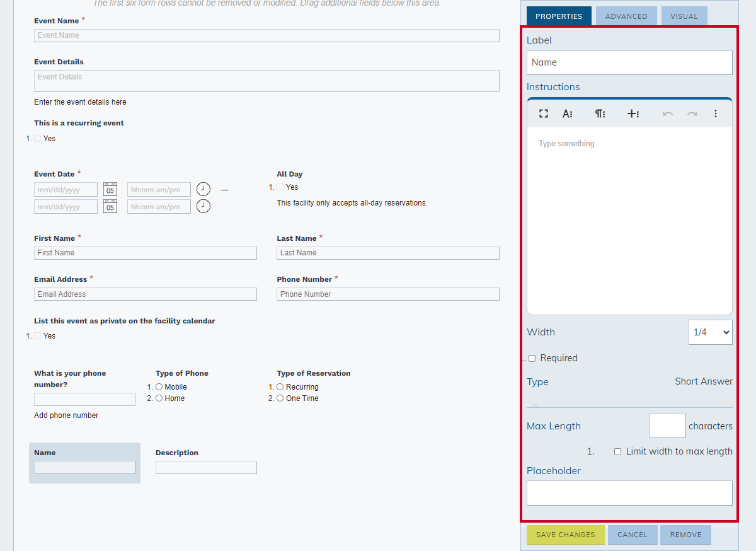Click the 'Type of Reservation' label
Image resolution: width=756 pixels, height=551 pixels.
click(x=314, y=373)
